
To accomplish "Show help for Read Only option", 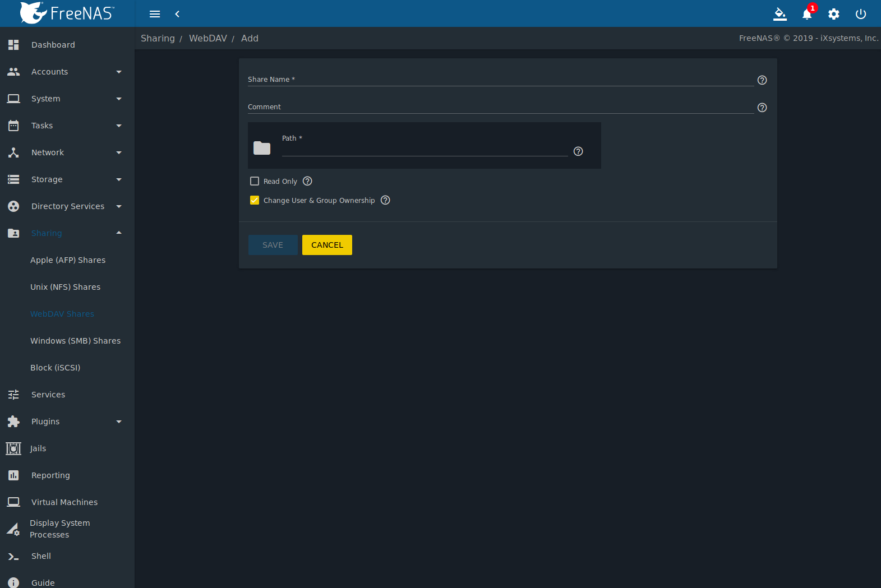I will coord(307,181).
